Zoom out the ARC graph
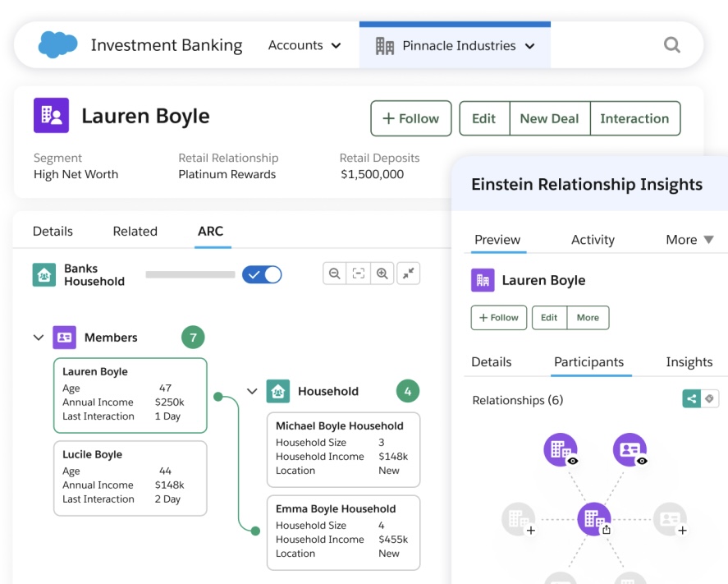 [334, 274]
